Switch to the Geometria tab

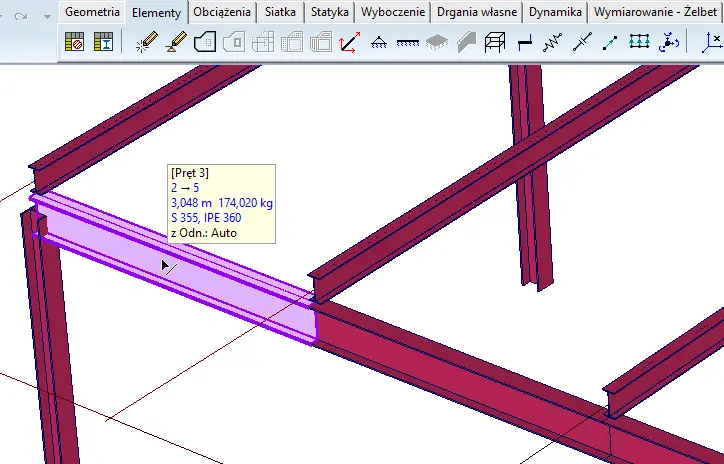point(93,12)
